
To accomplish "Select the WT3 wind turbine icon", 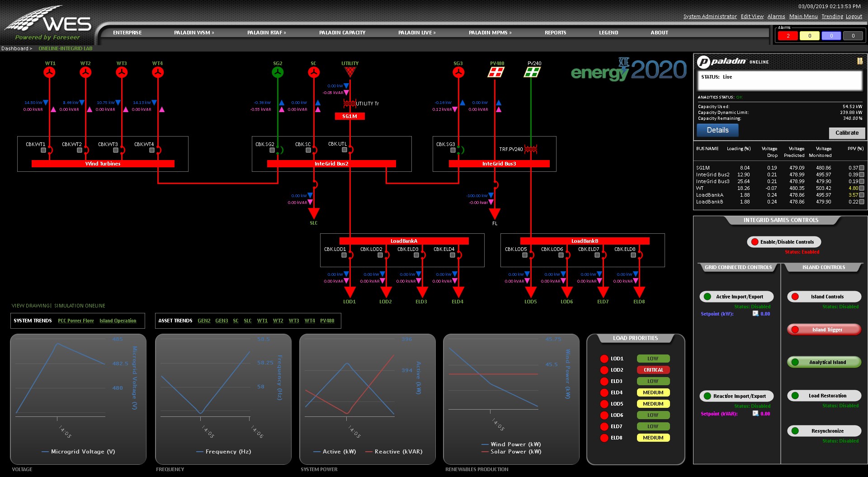I will pyautogui.click(x=122, y=72).
